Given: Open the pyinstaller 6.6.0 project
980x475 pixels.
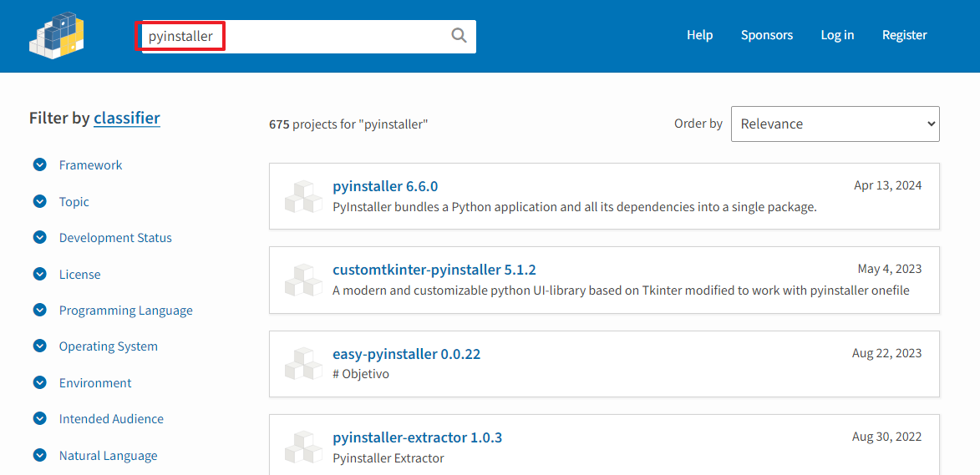Looking at the screenshot, I should [386, 186].
